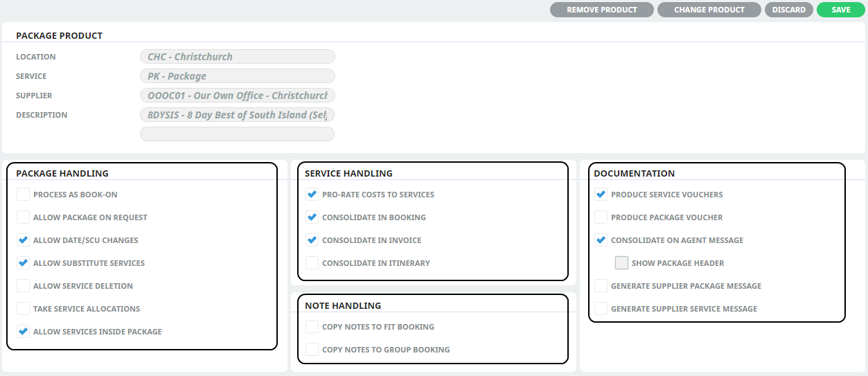Click the Remove Product button
Image resolution: width=868 pixels, height=376 pixels.
pyautogui.click(x=602, y=10)
